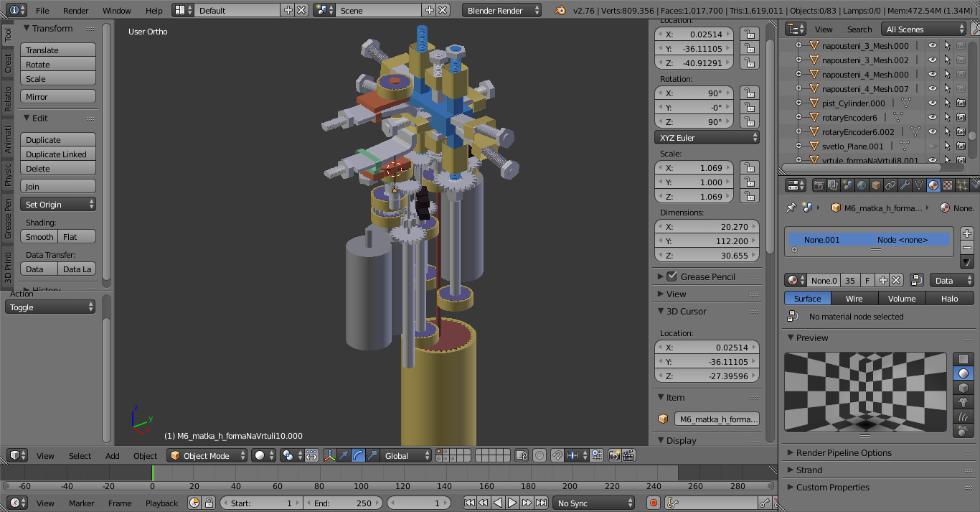This screenshot has height=512, width=980.
Task: Toggle visibility of pist_Cylinder.000
Action: point(933,103)
